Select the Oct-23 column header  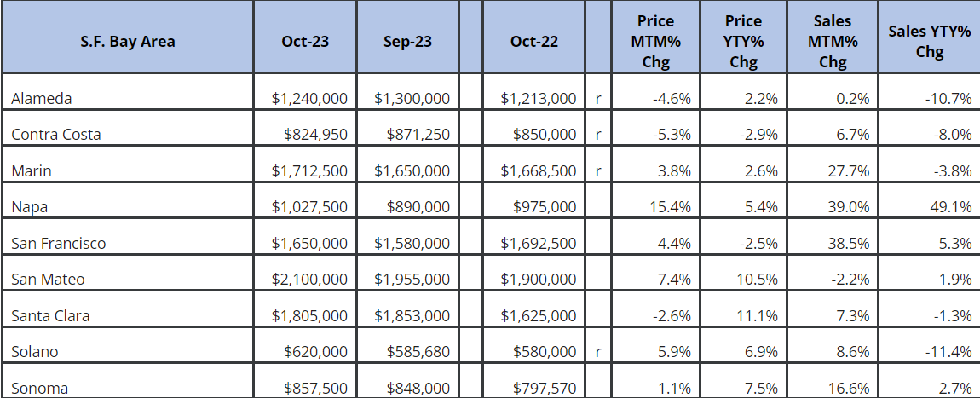click(x=305, y=41)
